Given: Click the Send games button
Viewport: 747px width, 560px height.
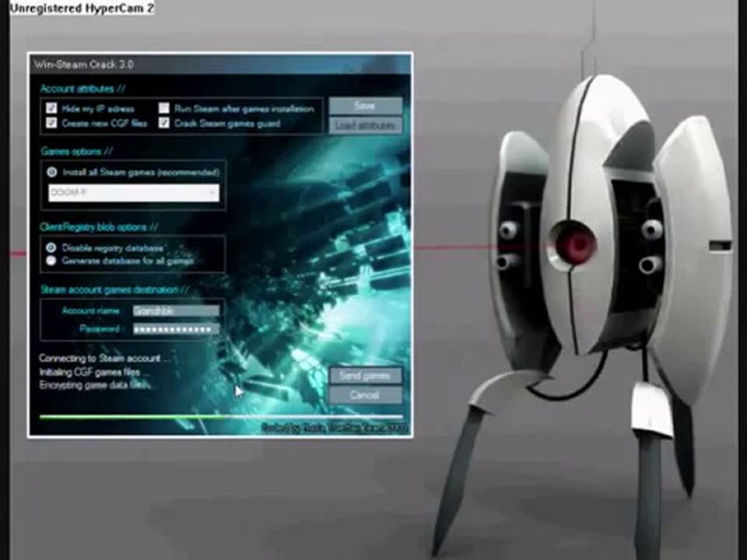Looking at the screenshot, I should [x=366, y=376].
